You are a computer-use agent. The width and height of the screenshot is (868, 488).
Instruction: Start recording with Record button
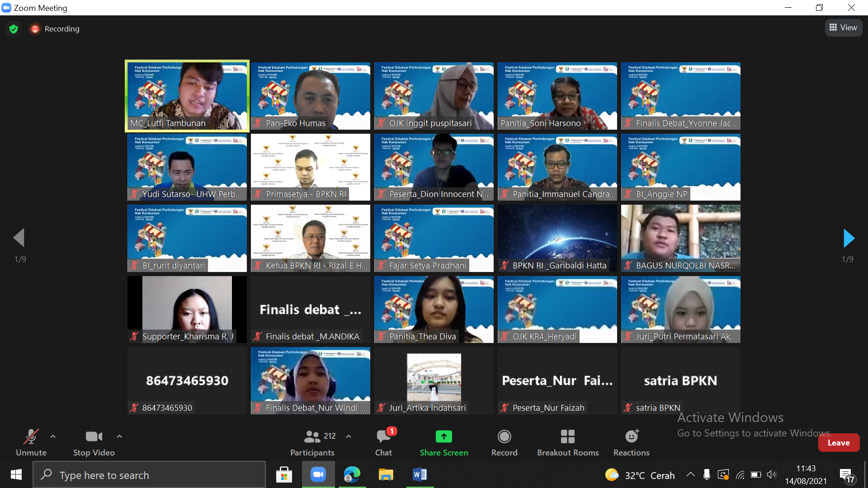click(x=504, y=443)
